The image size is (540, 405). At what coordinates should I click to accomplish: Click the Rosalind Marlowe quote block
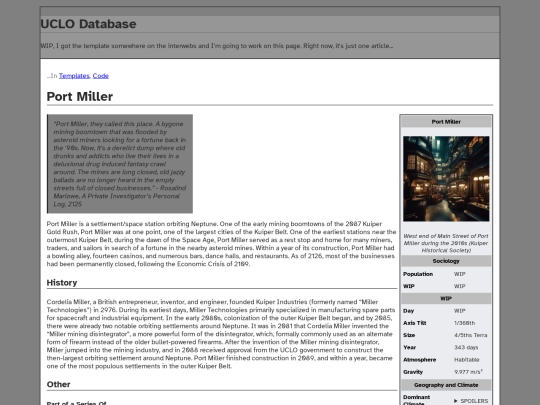click(x=120, y=164)
